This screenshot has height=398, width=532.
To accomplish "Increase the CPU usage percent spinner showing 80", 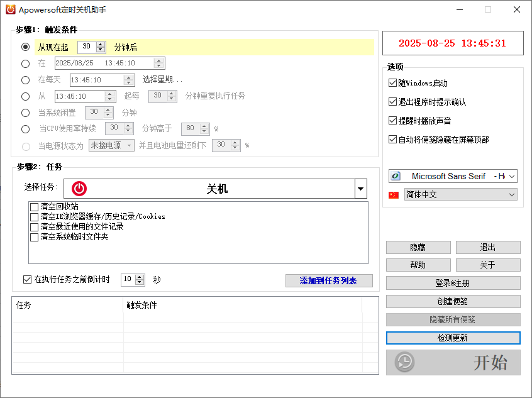I will point(204,126).
